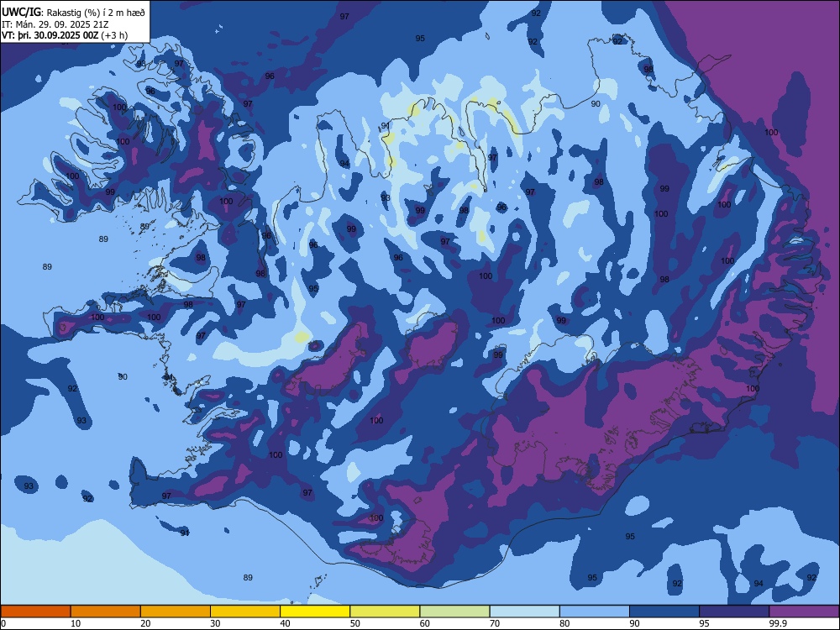Screen dimensions: 840x630
Task: Click the 40-50 bright yellow legend swatch
Action: [x=315, y=612]
